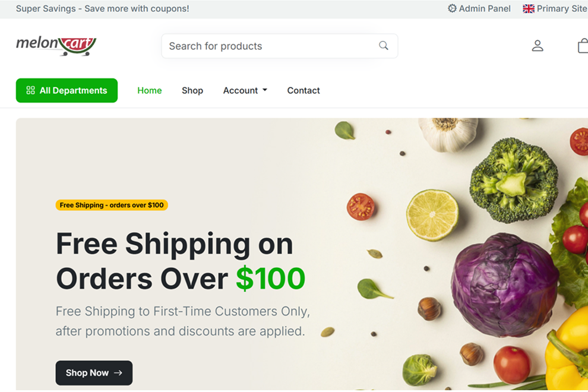Click the Shop Now button
Viewport: 588px width, 392px height.
point(94,373)
